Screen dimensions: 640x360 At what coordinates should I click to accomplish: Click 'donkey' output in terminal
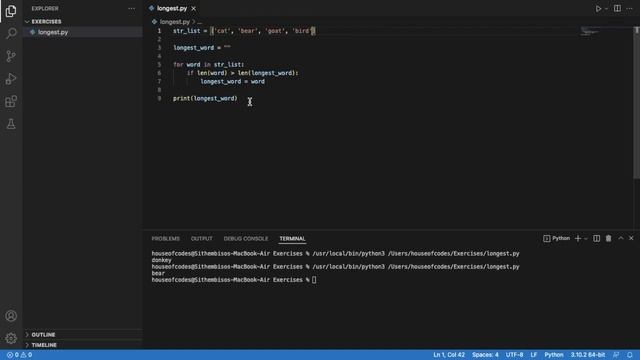coord(161,260)
